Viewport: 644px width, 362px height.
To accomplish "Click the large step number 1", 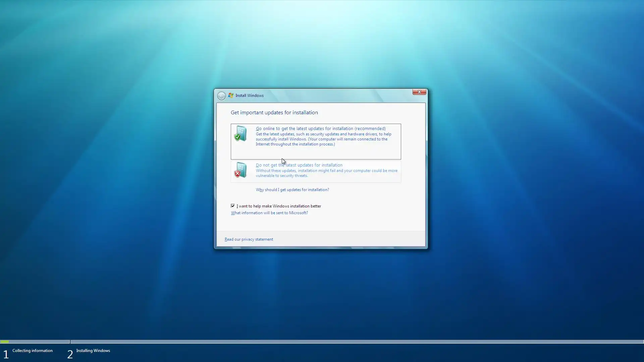I will 6,354.
